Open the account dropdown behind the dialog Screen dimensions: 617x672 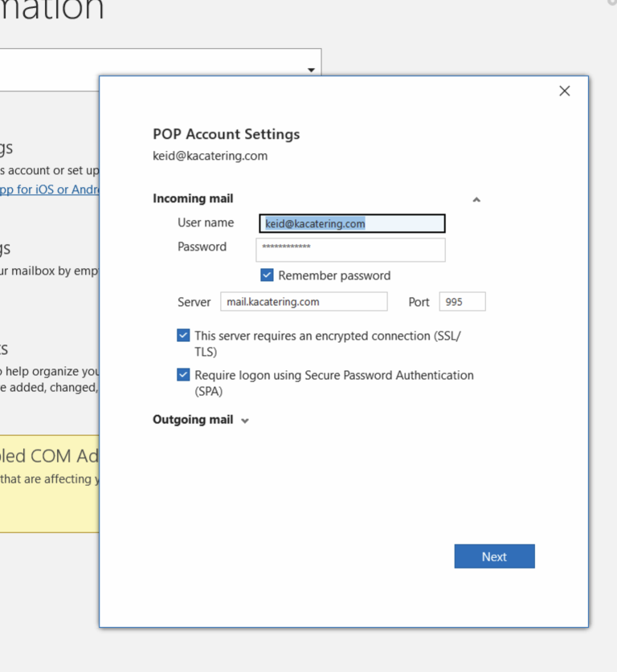tap(311, 70)
